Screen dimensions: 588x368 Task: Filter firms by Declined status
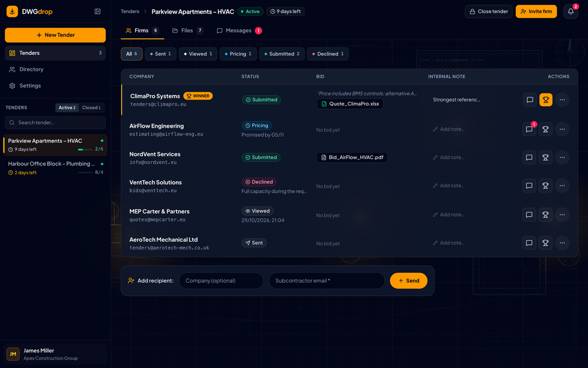[328, 54]
